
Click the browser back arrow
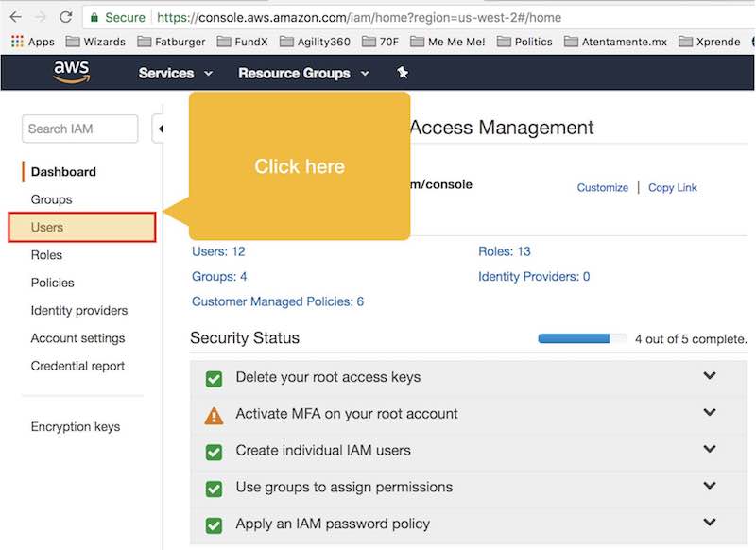point(16,17)
